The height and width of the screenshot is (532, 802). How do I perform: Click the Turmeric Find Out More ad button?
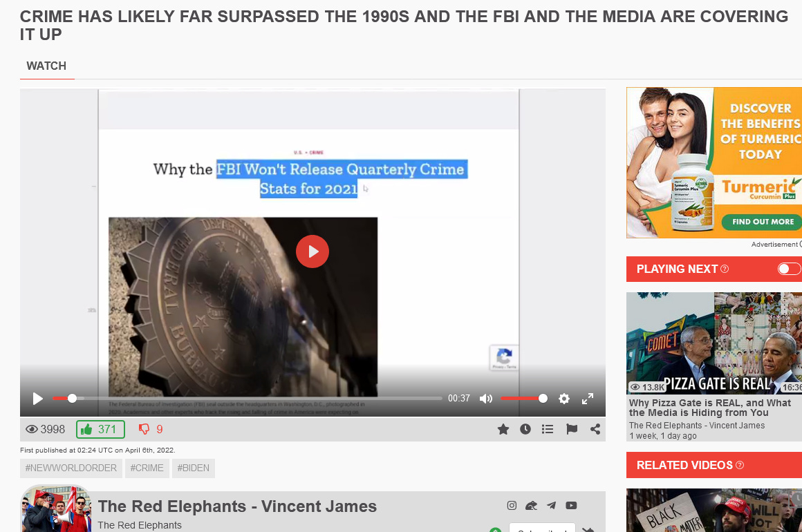(x=762, y=222)
